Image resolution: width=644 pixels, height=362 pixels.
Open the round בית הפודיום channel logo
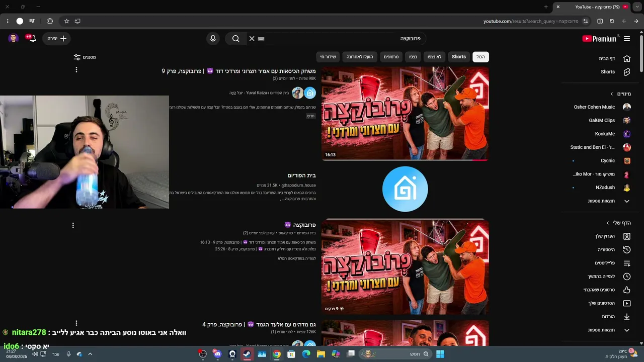click(405, 189)
